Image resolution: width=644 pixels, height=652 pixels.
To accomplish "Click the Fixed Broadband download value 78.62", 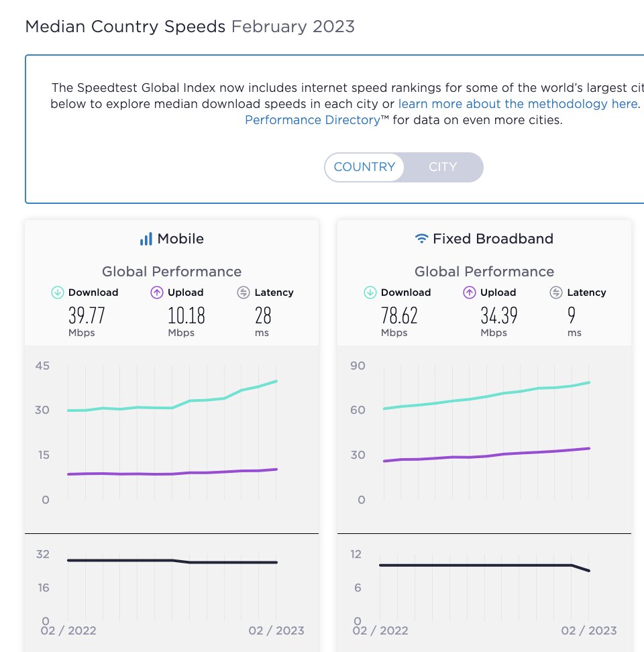I will click(x=399, y=315).
